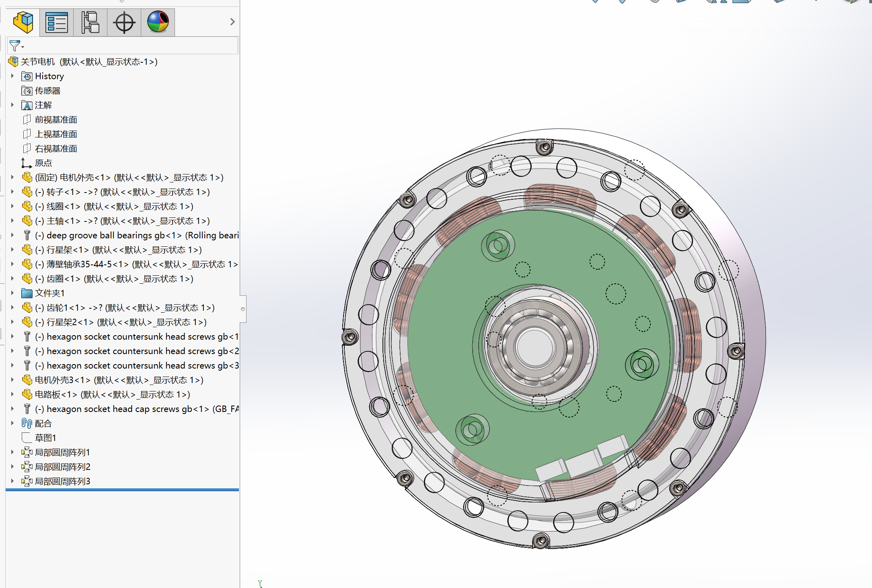The height and width of the screenshot is (588, 872).
Task: Open the tree filter funnel dropdown
Action: pyautogui.click(x=16, y=46)
